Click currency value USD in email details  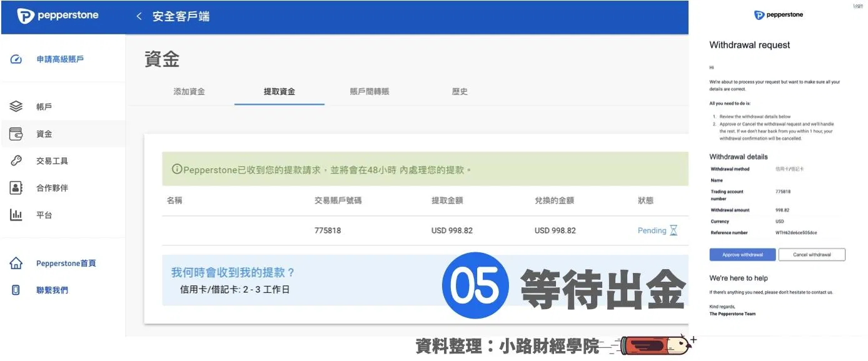(780, 221)
